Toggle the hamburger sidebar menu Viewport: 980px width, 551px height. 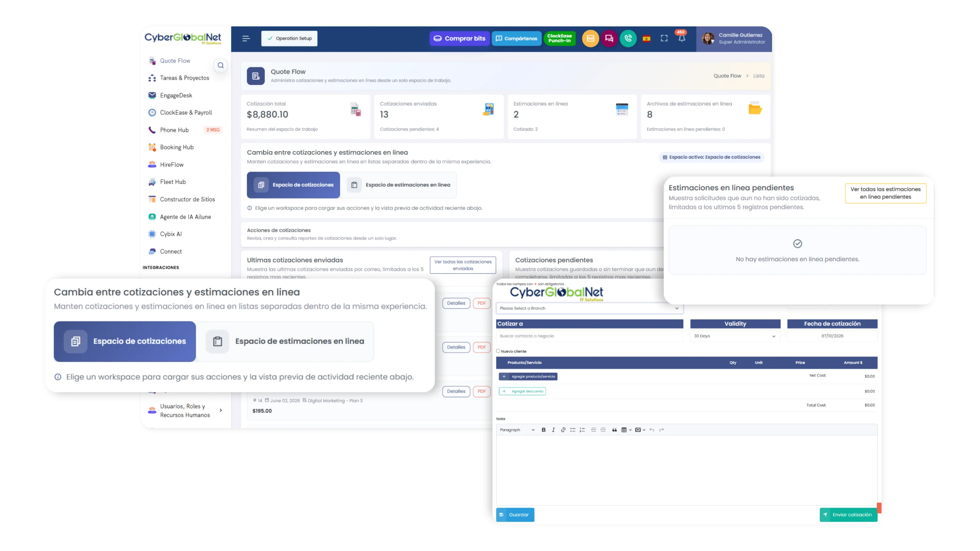coord(246,38)
